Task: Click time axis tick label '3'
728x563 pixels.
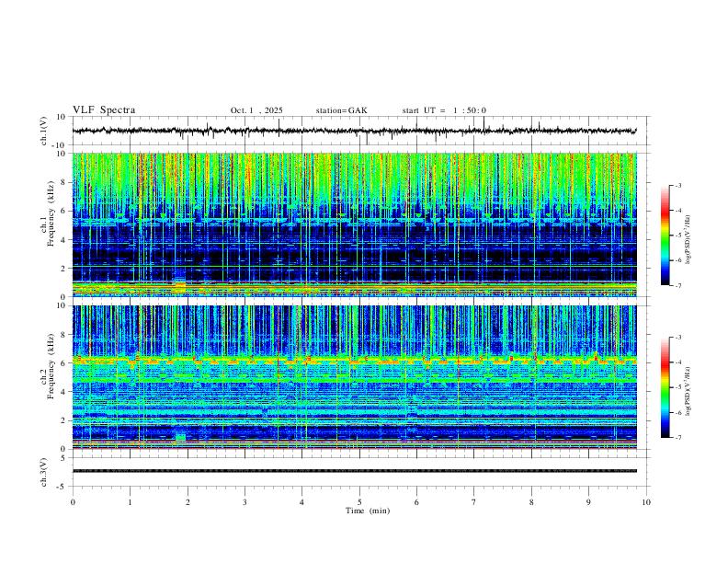Action: (x=245, y=502)
